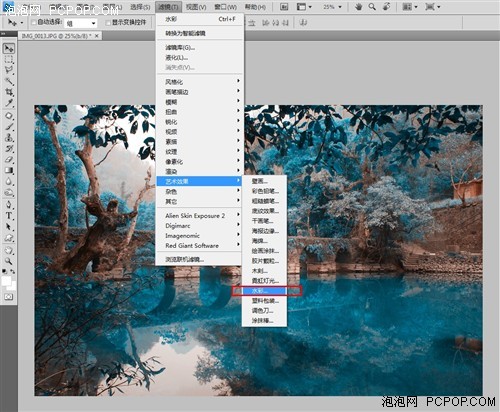This screenshot has height=412, width=500.
Task: Select the Dodge tool
Action: 9,193
